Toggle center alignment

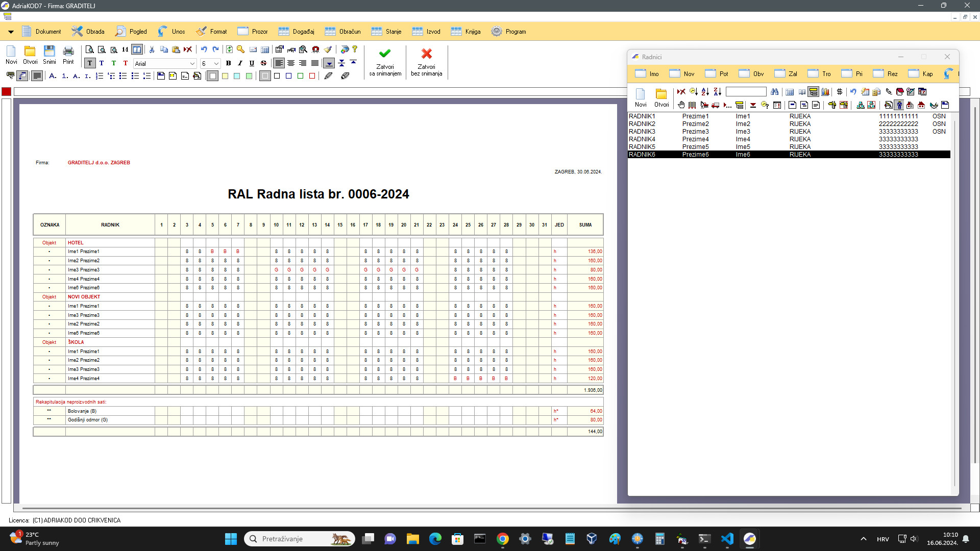pos(291,63)
